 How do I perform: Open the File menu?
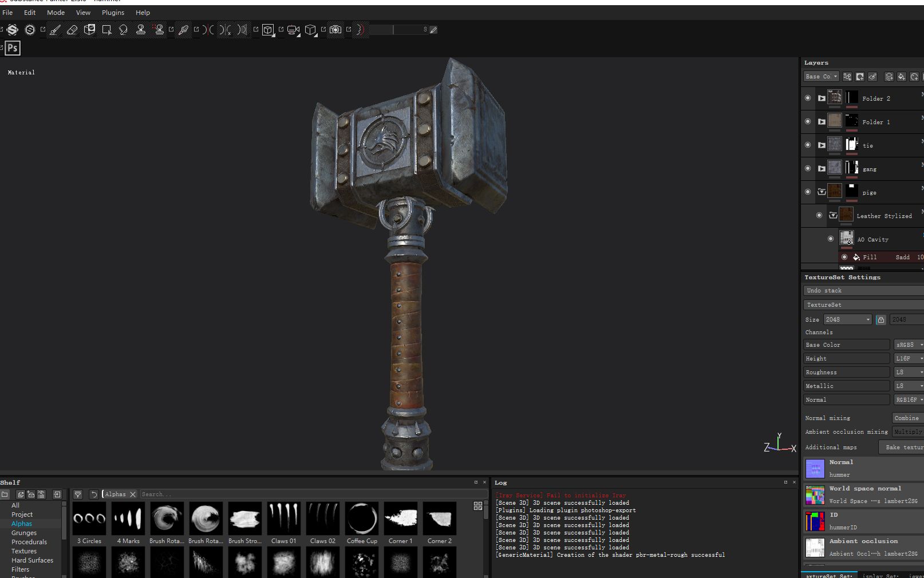tap(7, 13)
